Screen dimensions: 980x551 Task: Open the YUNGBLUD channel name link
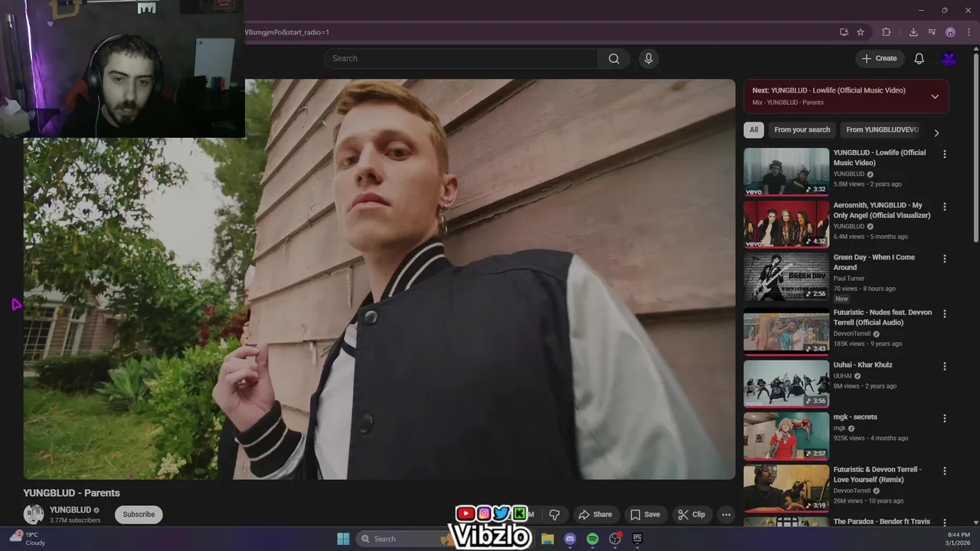coord(70,510)
